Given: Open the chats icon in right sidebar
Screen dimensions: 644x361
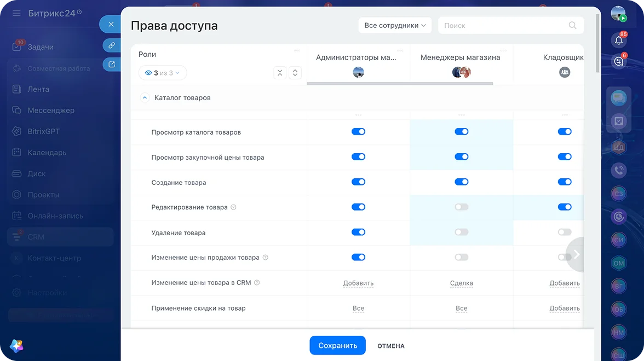Looking at the screenshot, I should pos(619,97).
